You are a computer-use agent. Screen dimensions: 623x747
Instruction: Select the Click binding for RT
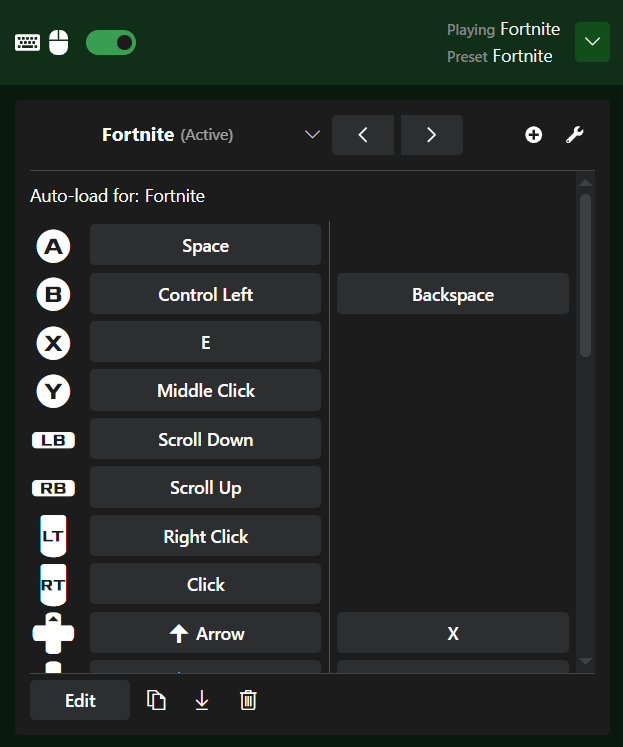(x=205, y=584)
